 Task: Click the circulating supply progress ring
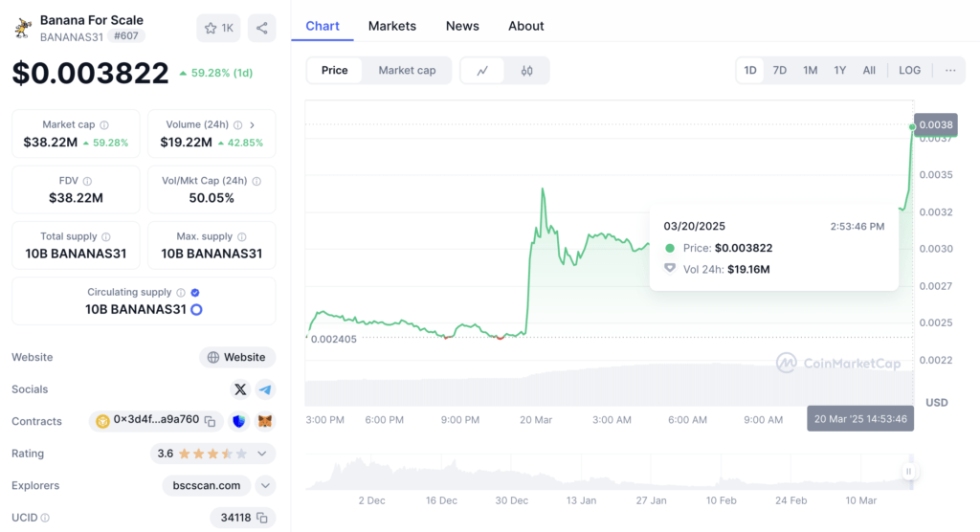(196, 309)
